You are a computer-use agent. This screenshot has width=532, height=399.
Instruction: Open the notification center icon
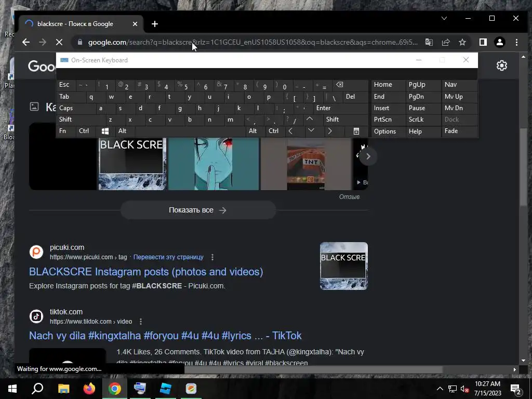tap(516, 389)
